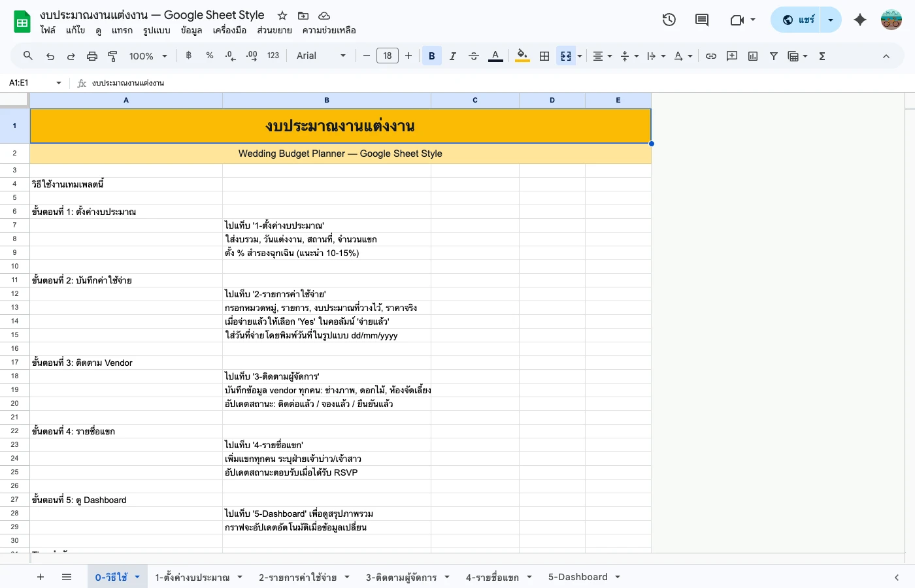
Task: Open the name box dropdown near A1:E1
Action: (58, 82)
